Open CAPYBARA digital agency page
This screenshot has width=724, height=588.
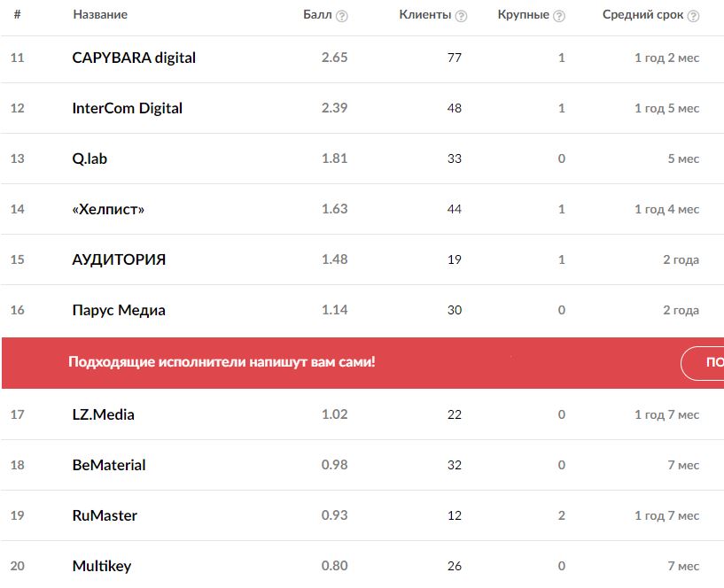pos(134,58)
